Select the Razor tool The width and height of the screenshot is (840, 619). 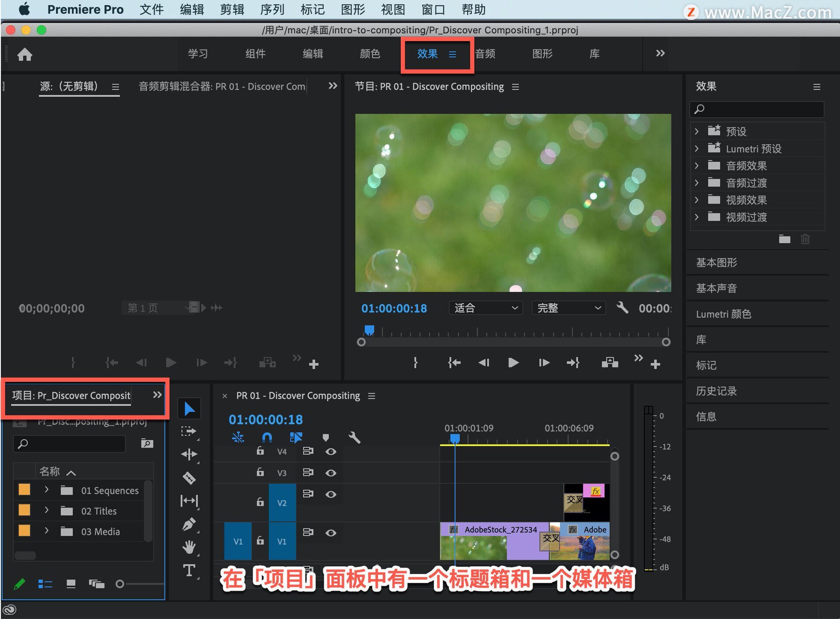pos(189,478)
